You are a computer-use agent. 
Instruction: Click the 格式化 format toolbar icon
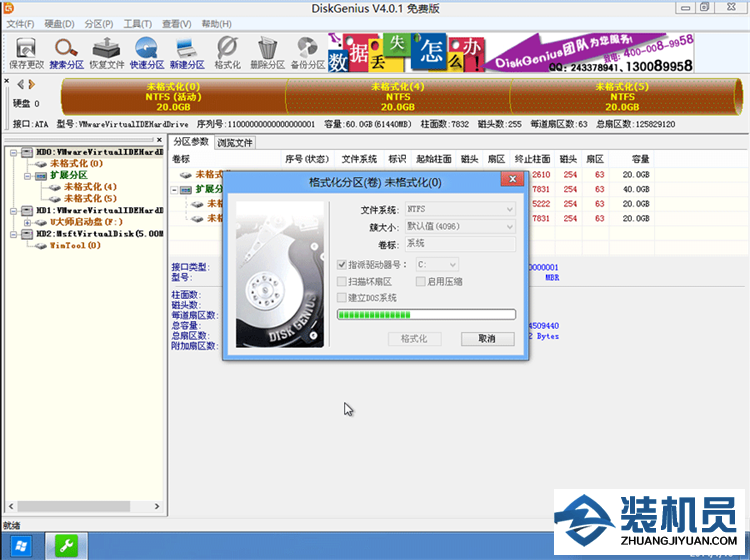(227, 53)
